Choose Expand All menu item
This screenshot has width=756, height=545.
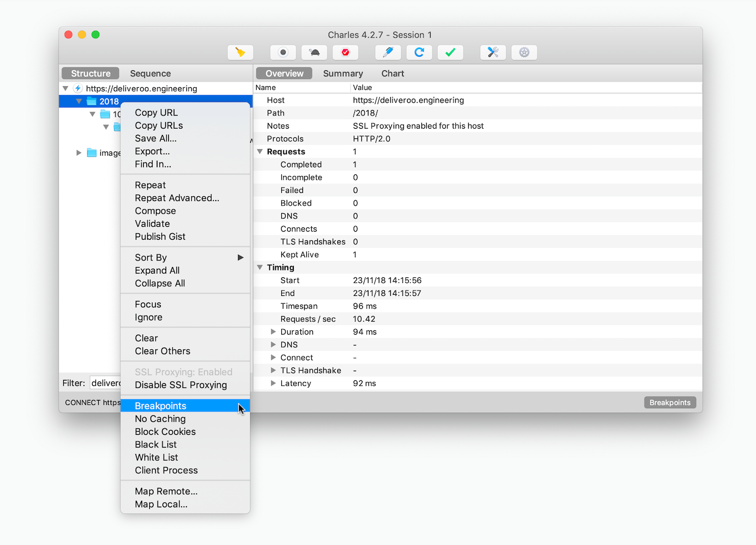coord(185,270)
